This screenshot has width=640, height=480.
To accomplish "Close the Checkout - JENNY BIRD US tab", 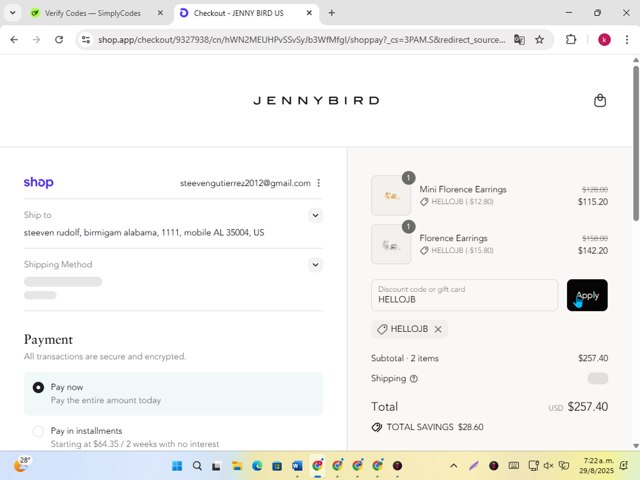I will 309,13.
